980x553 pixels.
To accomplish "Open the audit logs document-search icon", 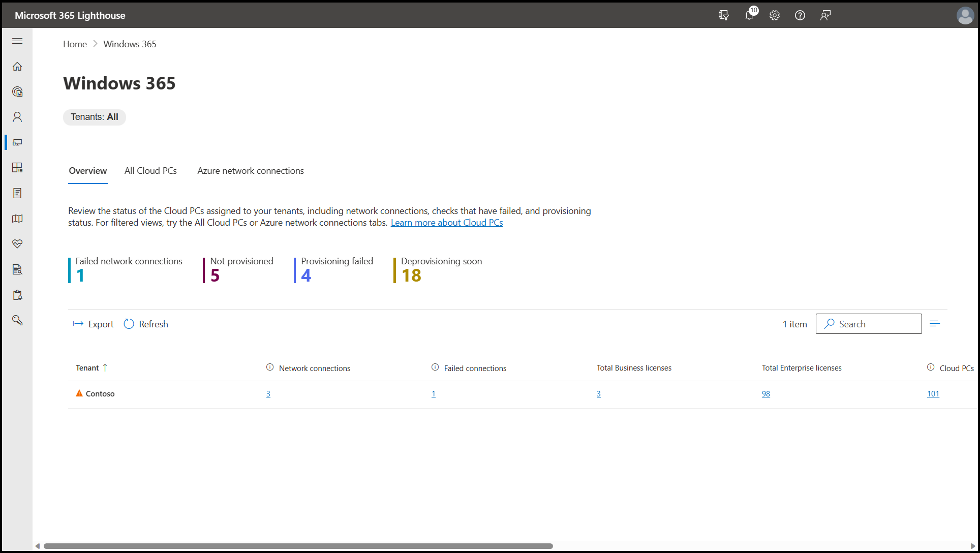I will pyautogui.click(x=17, y=269).
